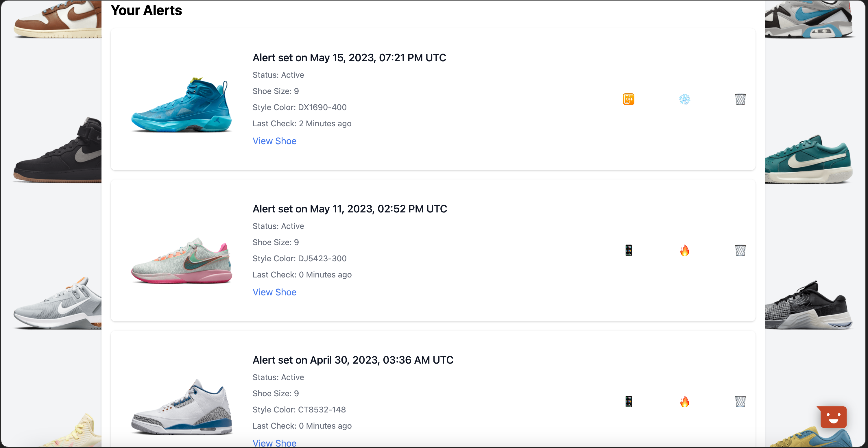Open the chat support widget

(x=833, y=417)
